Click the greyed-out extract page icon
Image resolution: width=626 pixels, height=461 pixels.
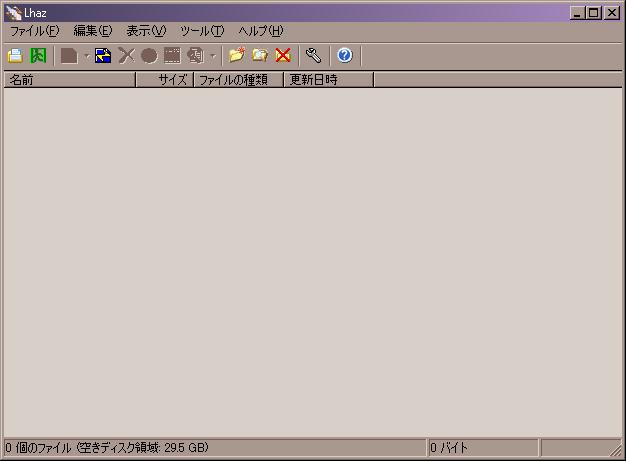click(69, 55)
